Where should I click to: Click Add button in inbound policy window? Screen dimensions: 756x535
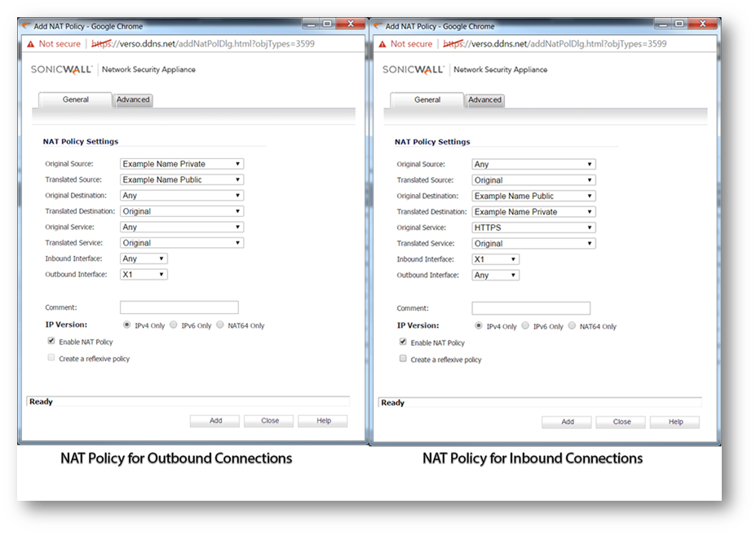tap(568, 422)
